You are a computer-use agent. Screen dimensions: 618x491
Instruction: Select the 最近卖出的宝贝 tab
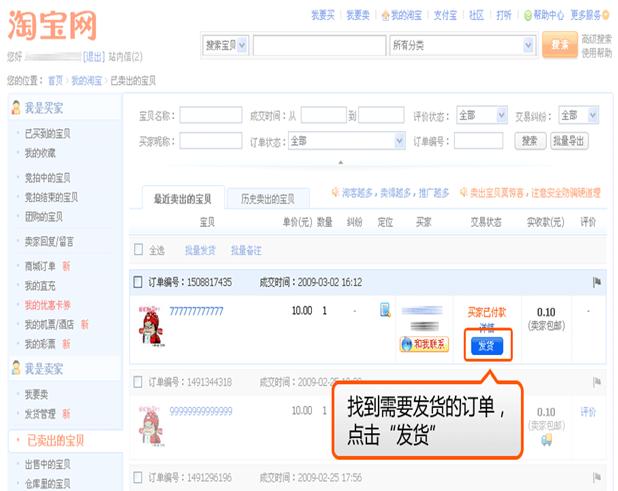182,199
